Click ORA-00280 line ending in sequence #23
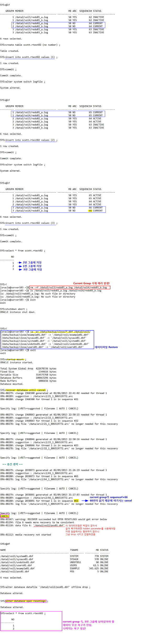The width and height of the screenshot is (152, 644). [x=39, y=446]
